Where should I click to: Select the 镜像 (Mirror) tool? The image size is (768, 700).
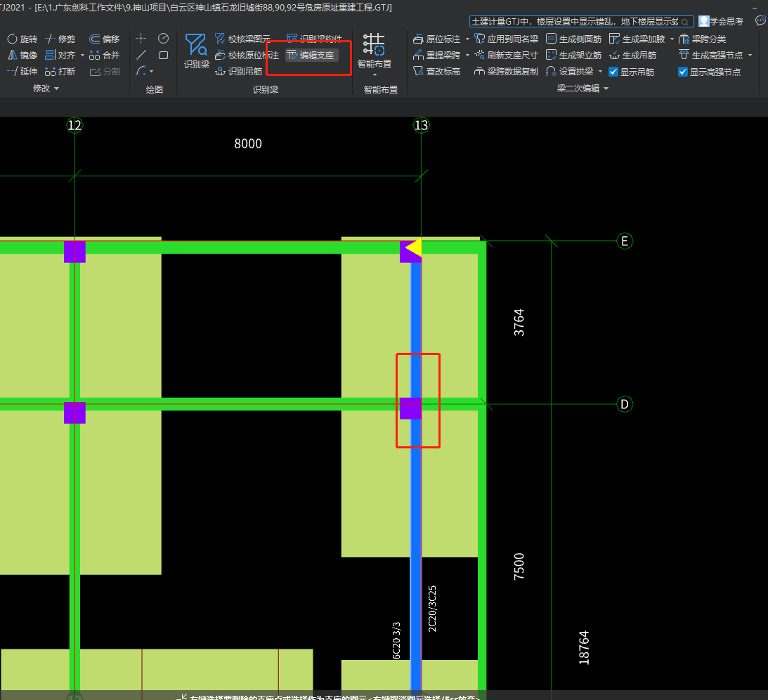[22, 55]
